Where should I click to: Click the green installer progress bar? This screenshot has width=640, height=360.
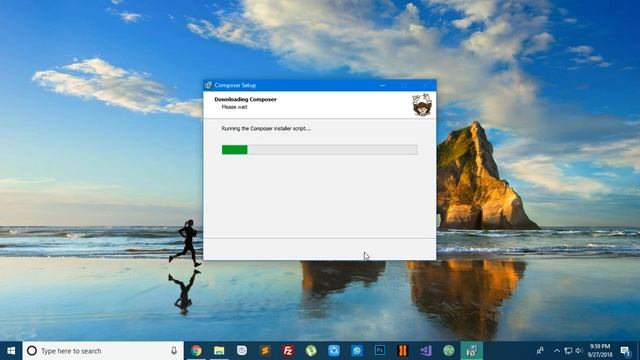point(320,150)
